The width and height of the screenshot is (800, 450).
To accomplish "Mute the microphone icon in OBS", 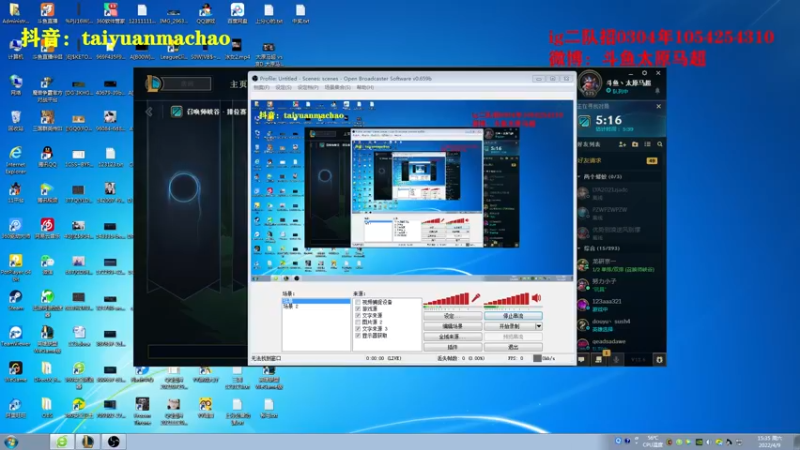I will tap(476, 297).
